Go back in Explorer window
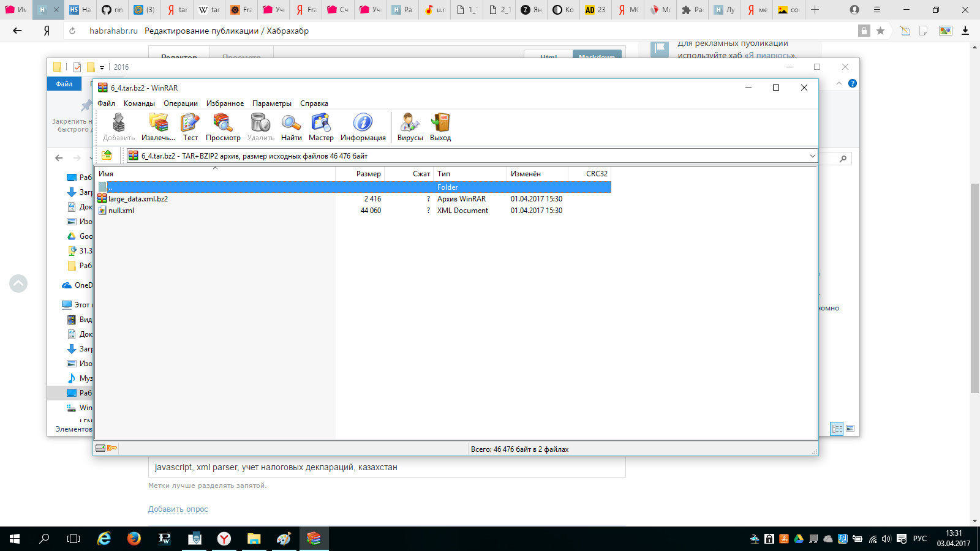Screen dimensions: 980x551 click(59, 158)
